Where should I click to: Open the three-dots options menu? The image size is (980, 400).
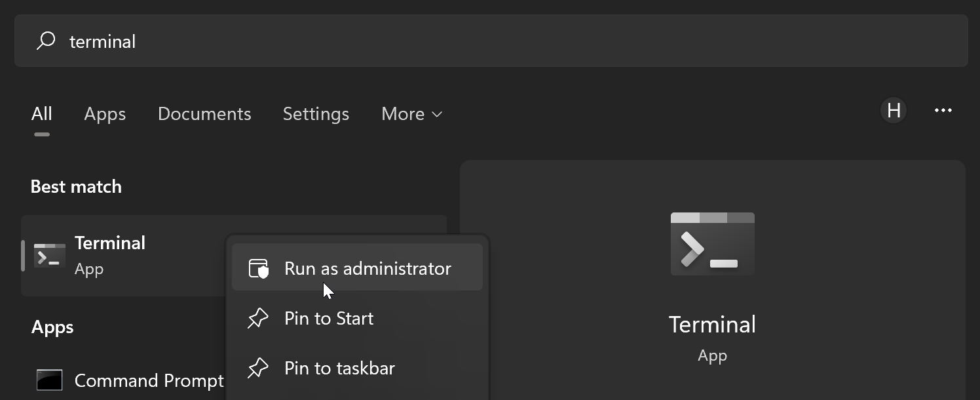coord(943,111)
